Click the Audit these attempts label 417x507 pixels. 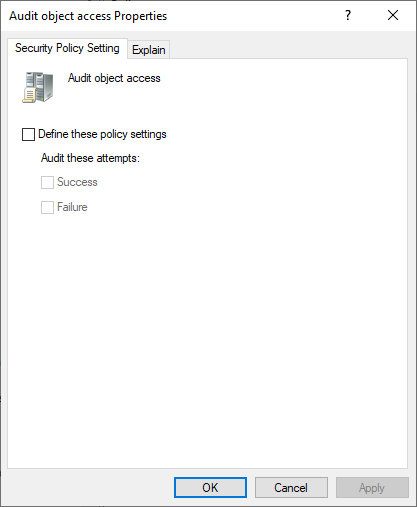(x=90, y=158)
